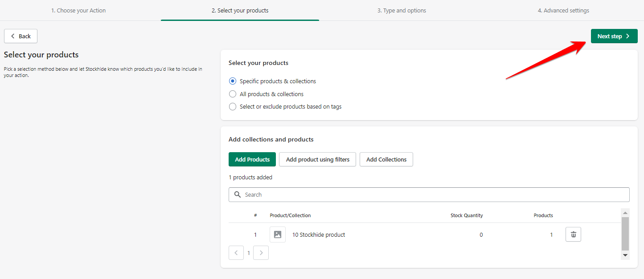Click the search magnifier icon
Image resolution: width=644 pixels, height=279 pixels.
pos(238,195)
